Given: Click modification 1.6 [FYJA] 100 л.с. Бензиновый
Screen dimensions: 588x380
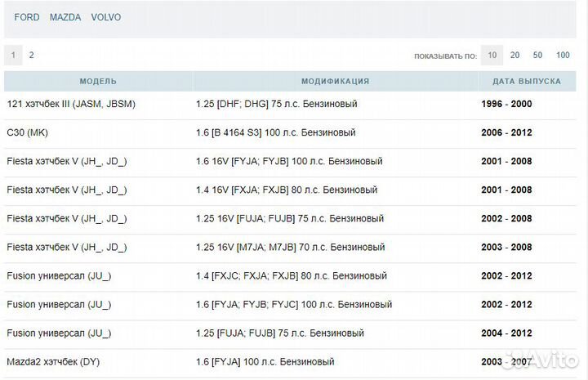Looking at the screenshot, I should click(x=265, y=362).
